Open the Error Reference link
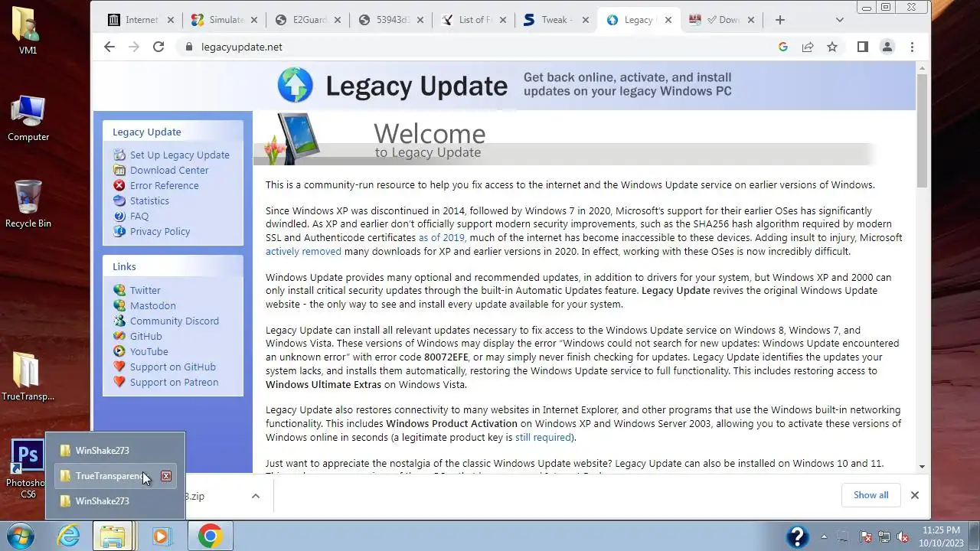Screen dimensions: 980x551 (164, 185)
